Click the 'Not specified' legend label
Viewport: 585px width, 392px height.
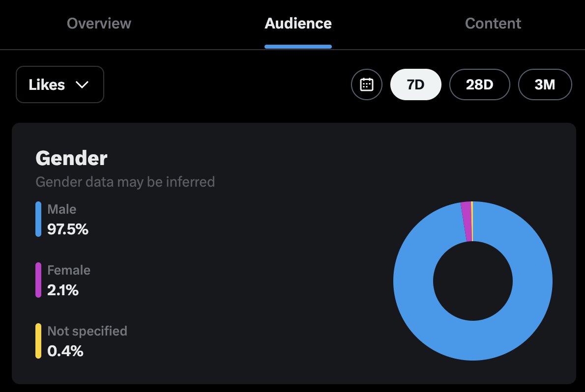(88, 331)
